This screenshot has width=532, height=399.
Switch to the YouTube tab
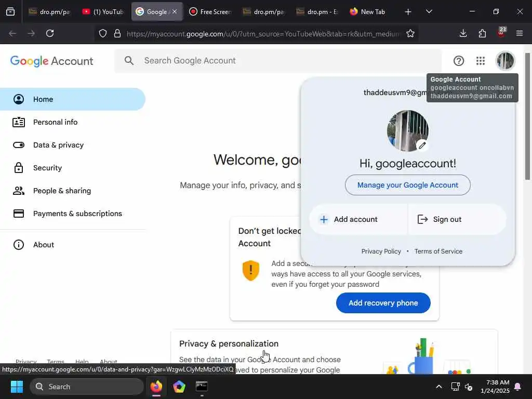[x=103, y=12]
